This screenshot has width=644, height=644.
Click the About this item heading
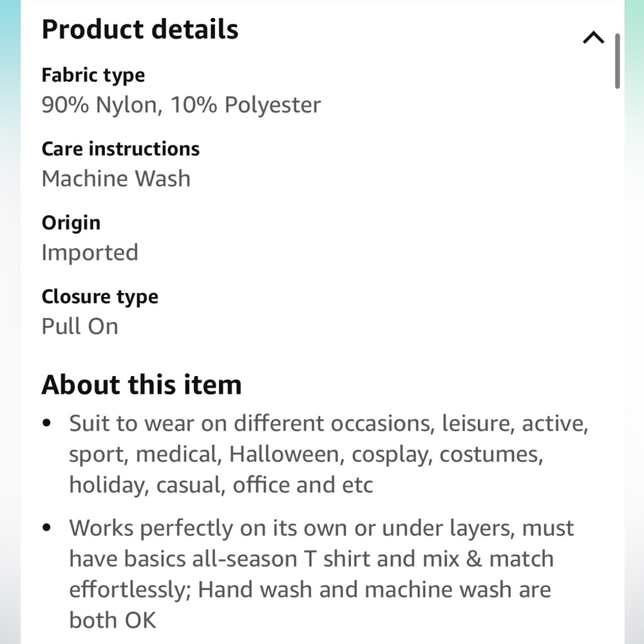tap(142, 385)
